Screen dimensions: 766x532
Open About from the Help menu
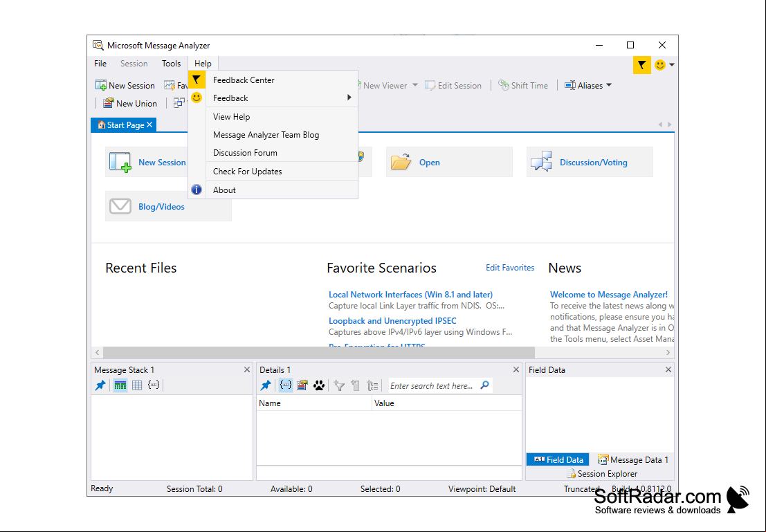pyautogui.click(x=273, y=190)
